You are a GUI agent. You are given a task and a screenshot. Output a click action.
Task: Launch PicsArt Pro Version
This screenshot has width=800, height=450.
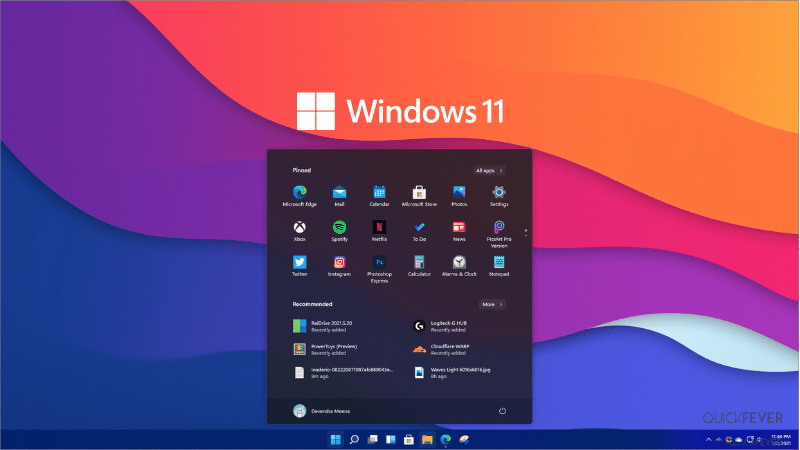click(x=499, y=234)
